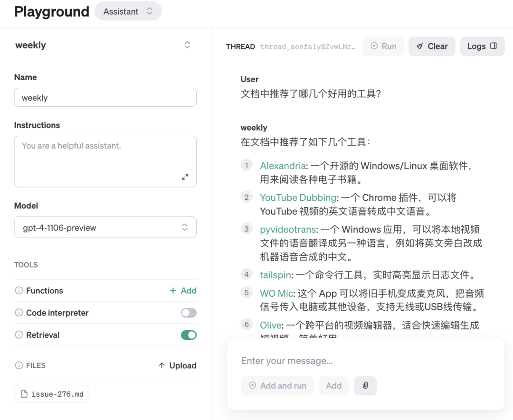This screenshot has width=513, height=420.
Task: Select the issue-276.md file chip
Action: coord(52,394)
